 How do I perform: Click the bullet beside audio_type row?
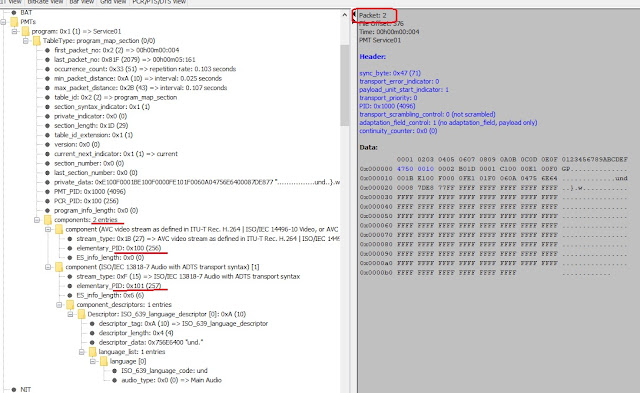[115, 380]
